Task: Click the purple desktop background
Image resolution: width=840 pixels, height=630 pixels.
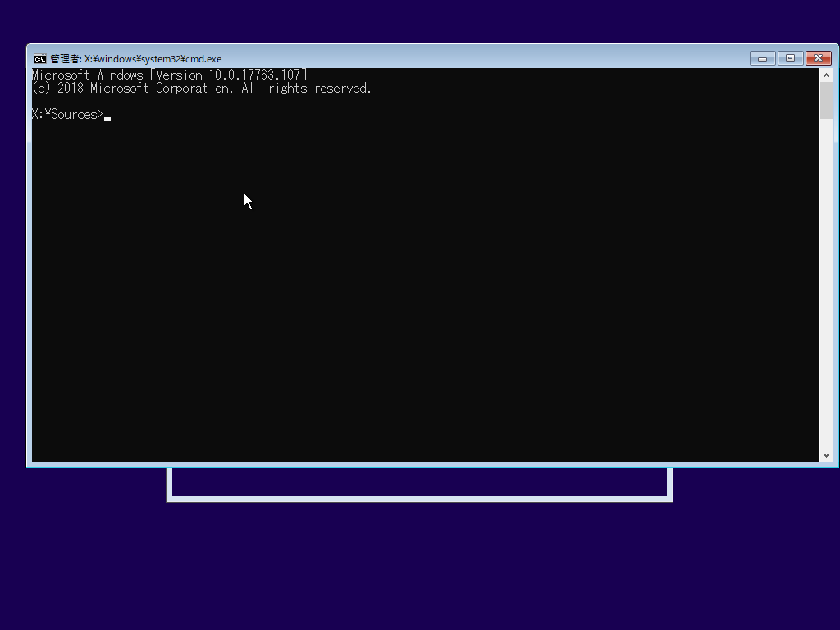Action: pos(420,574)
